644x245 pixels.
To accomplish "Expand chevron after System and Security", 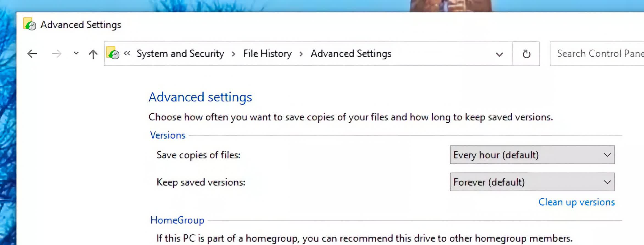I will [x=234, y=54].
